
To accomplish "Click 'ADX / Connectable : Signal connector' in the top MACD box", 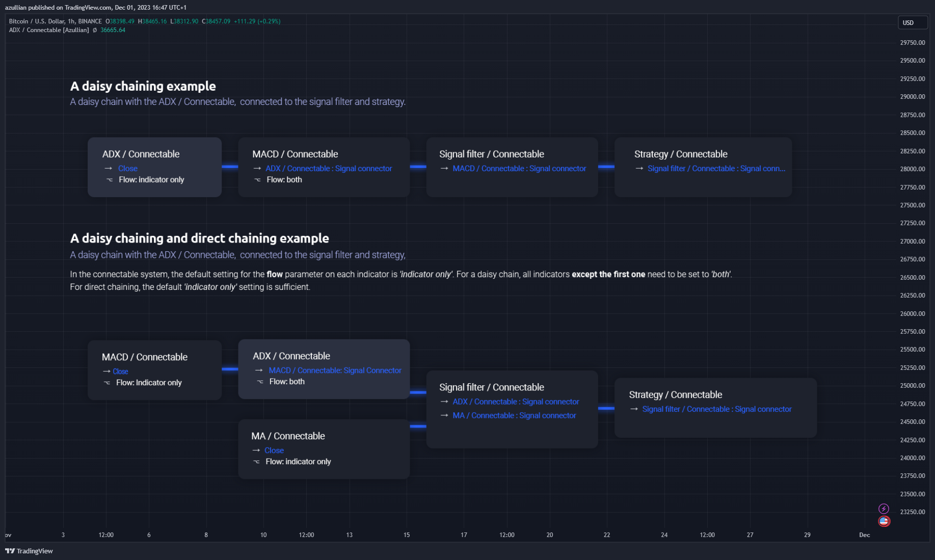I will [329, 168].
